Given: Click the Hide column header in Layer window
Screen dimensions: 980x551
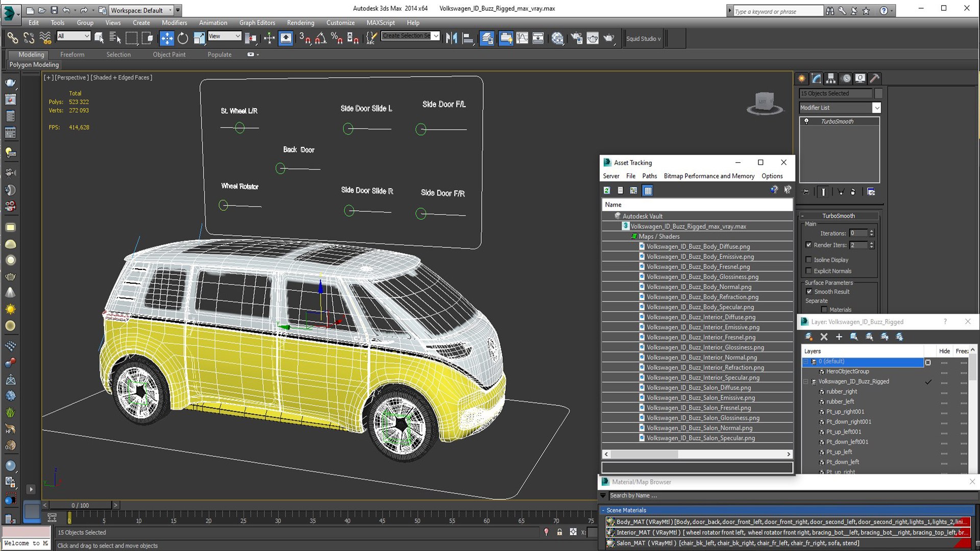Looking at the screenshot, I should pos(944,351).
